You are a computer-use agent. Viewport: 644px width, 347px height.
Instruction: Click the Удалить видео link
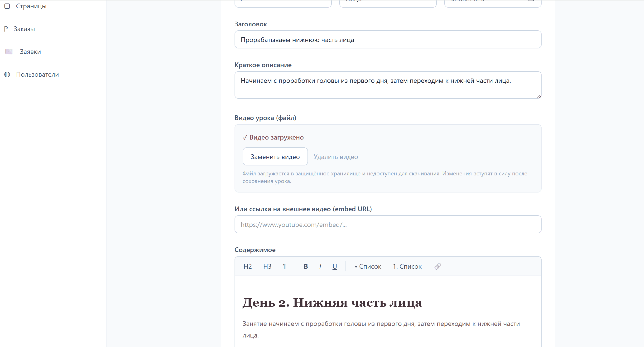point(336,157)
